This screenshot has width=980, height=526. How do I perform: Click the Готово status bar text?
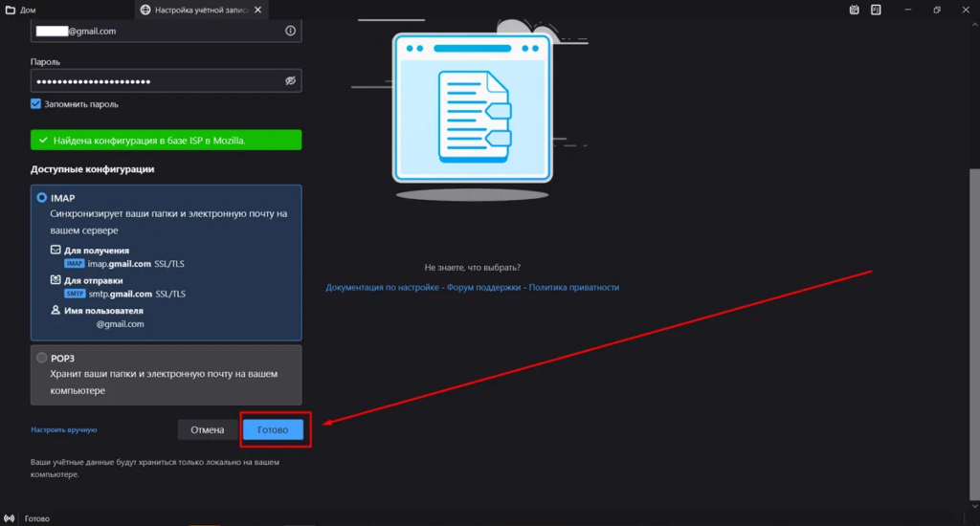(x=37, y=518)
